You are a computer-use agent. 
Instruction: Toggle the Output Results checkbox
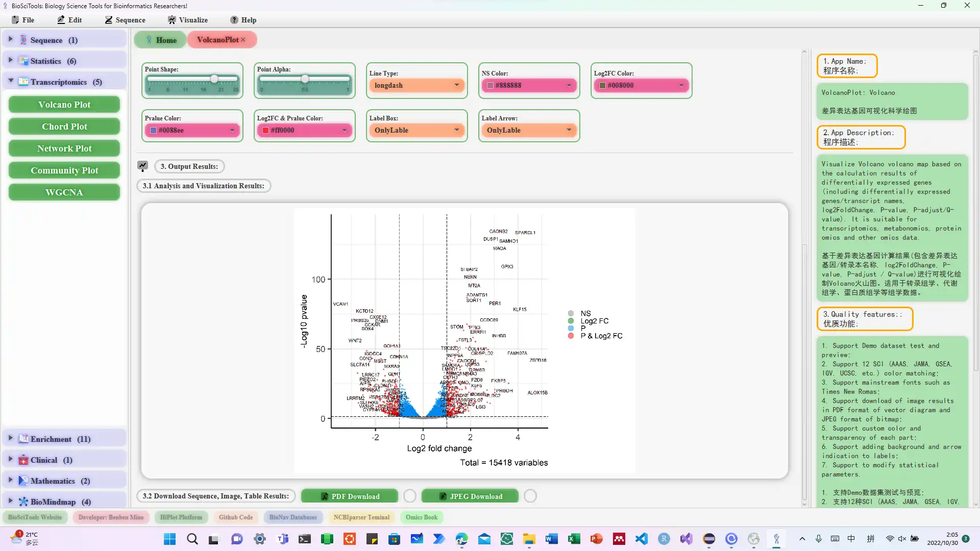pyautogui.click(x=142, y=166)
